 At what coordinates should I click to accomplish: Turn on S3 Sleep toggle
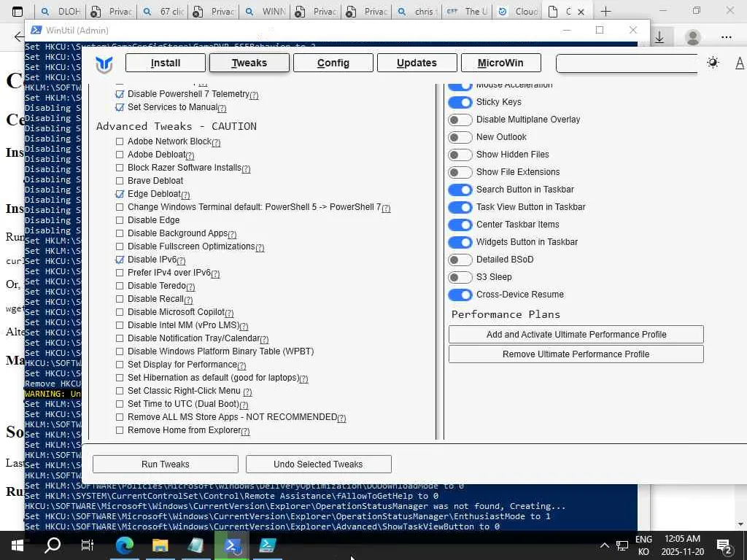point(460,277)
